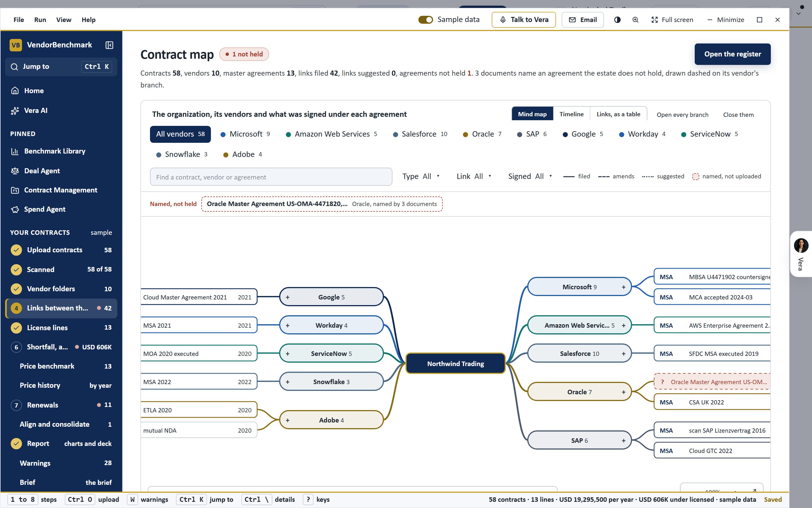The width and height of the screenshot is (812, 508).
Task: Select the Northwind Trading center node
Action: [x=455, y=364]
